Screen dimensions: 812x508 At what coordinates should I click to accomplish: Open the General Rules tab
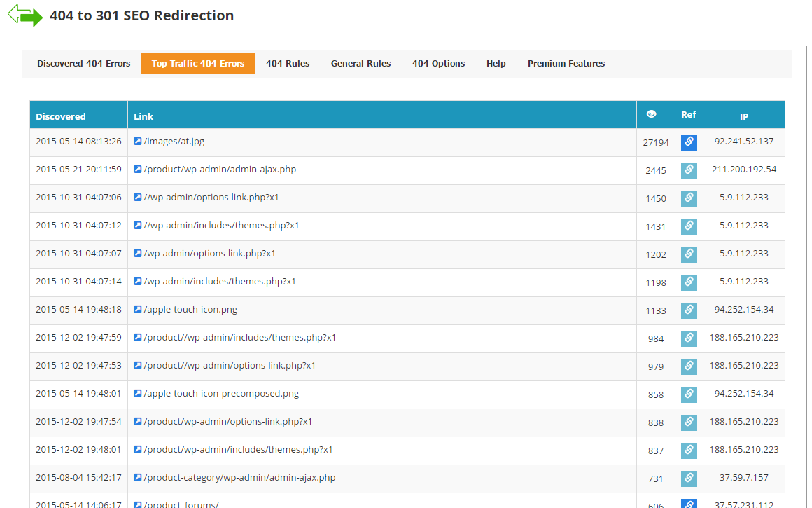point(361,63)
